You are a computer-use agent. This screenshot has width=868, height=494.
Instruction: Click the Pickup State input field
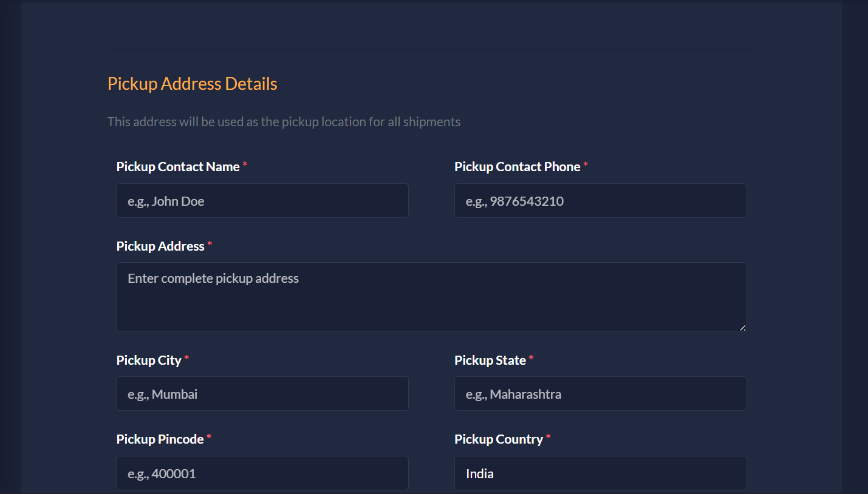pos(600,393)
